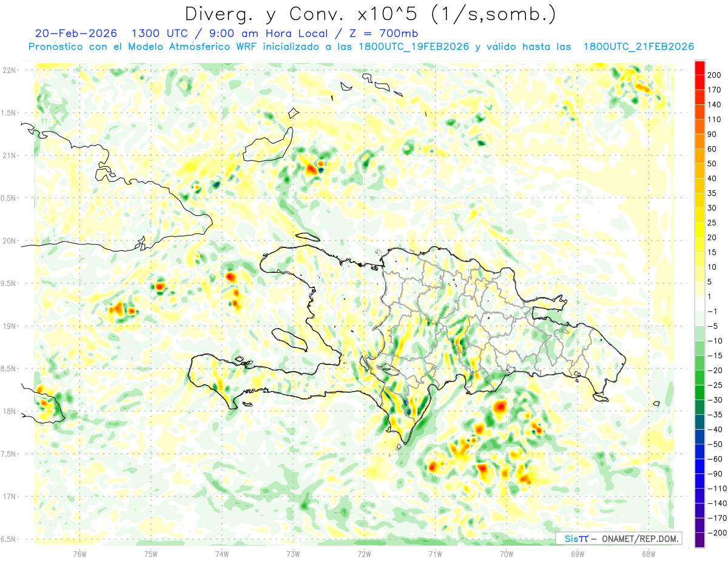Click the '17N' latitude label
Screen dimensions: 728x562
click(8, 497)
